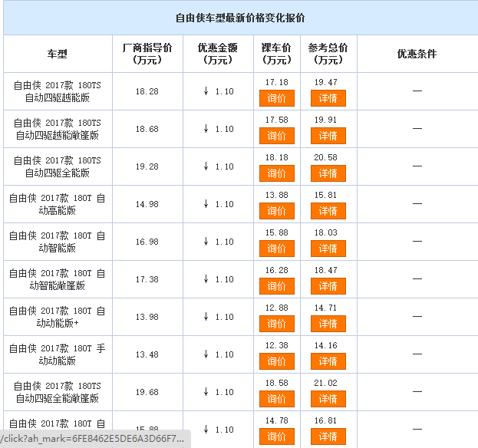
Task: Click reference total value 21.02
Action: point(326,383)
